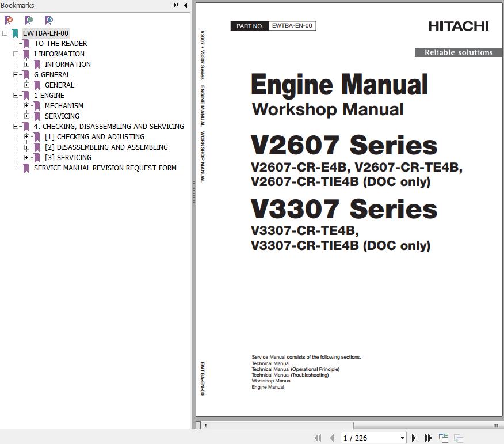Go to previous page arrow
Screen dimensions: 504x444
coord(332,438)
